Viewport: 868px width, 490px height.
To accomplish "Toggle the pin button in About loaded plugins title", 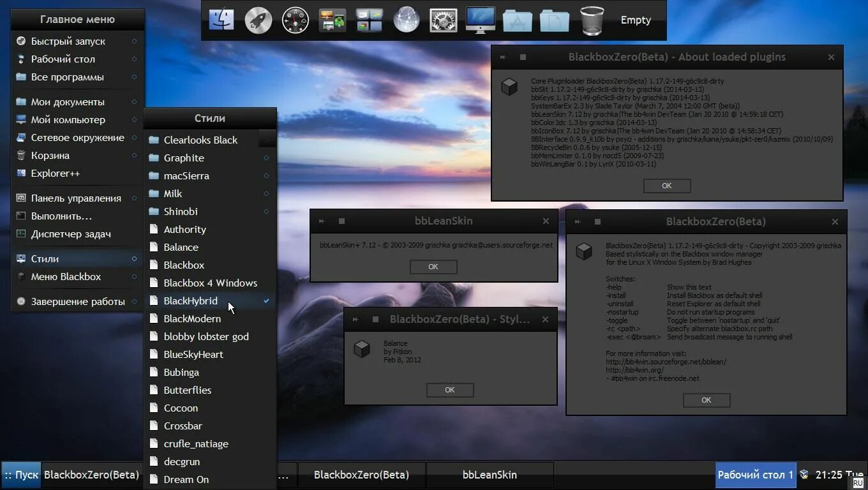I will (504, 57).
